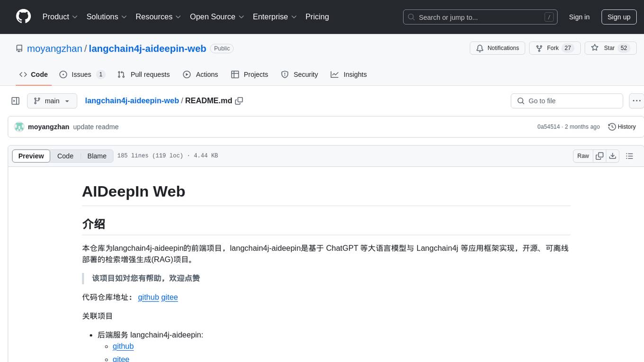Switch to Code view

(x=65, y=156)
